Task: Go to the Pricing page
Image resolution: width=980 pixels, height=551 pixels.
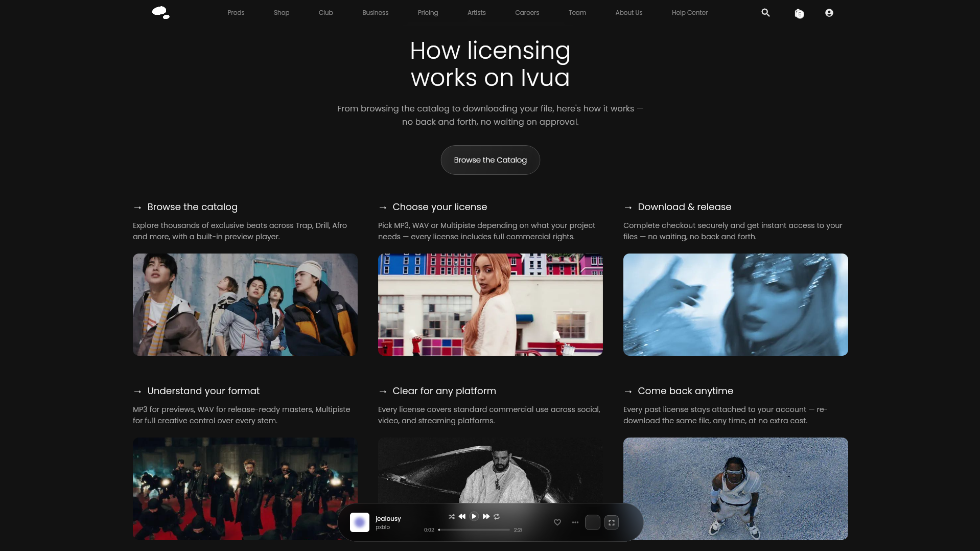Action: [x=428, y=13]
